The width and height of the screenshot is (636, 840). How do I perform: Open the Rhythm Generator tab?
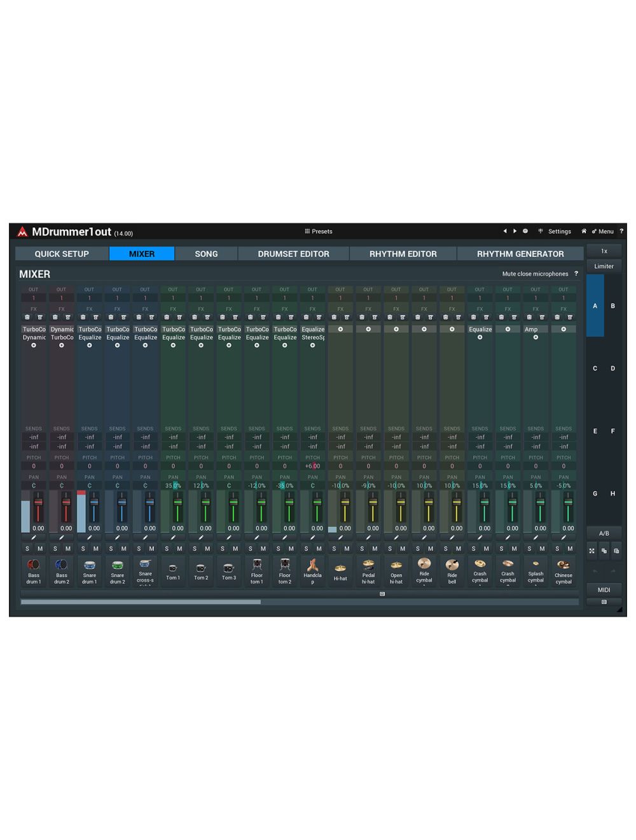pos(520,254)
